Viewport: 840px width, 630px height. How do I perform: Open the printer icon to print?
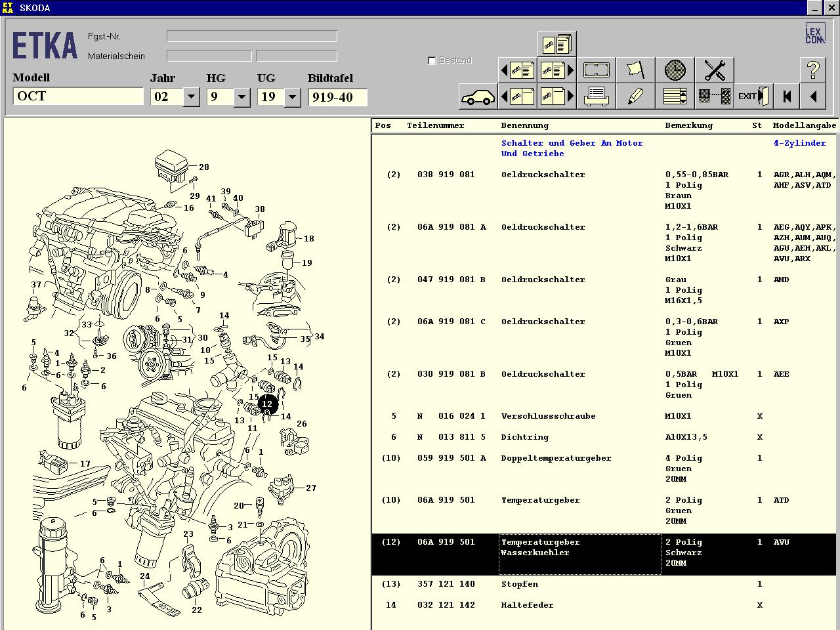[x=596, y=97]
